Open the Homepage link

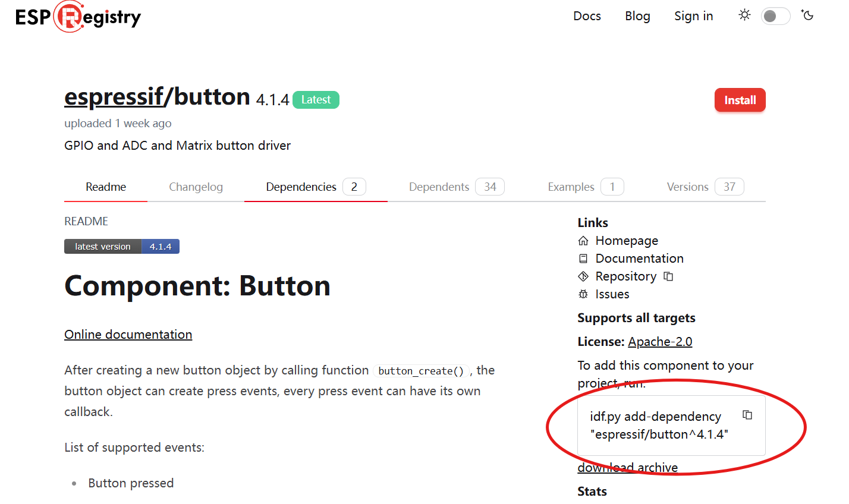click(627, 241)
